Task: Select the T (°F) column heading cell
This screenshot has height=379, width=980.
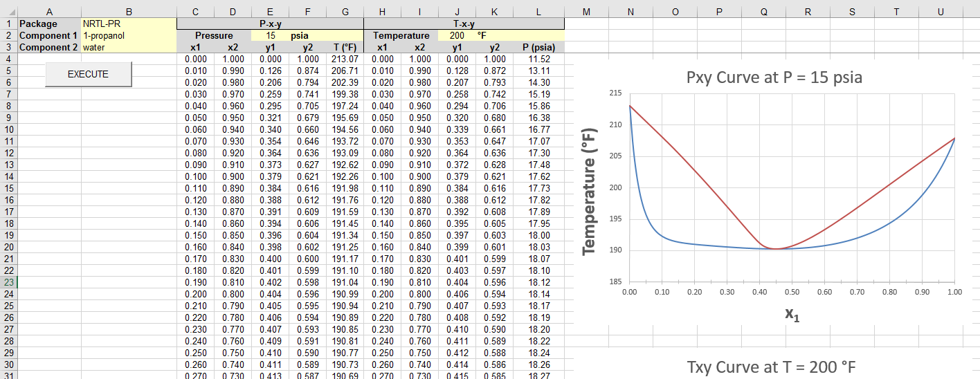Action: pos(345,47)
